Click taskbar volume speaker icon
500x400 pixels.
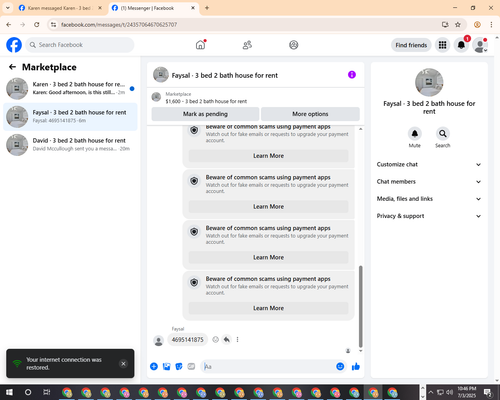pos(450,392)
